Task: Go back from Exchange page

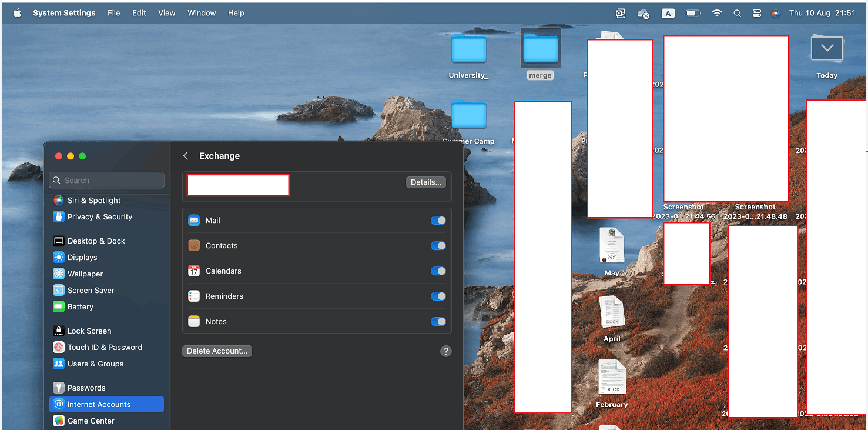Action: [186, 156]
